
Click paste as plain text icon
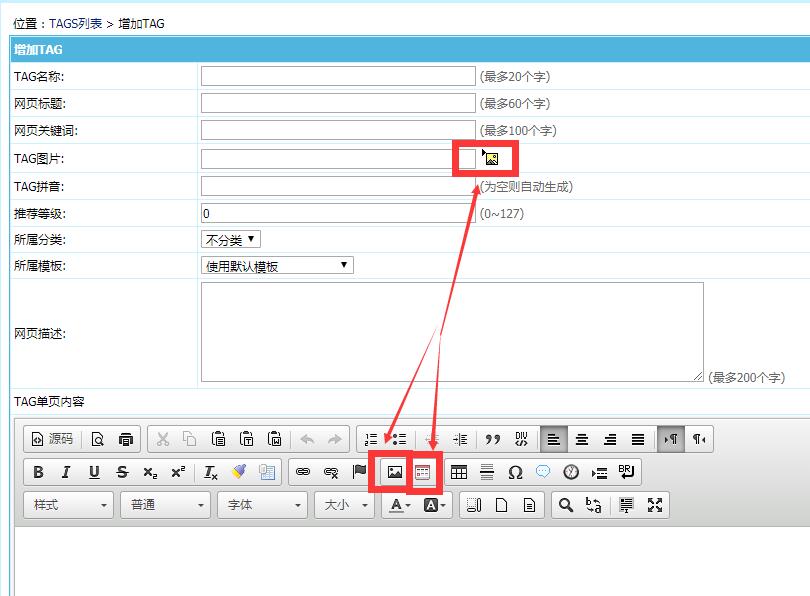click(246, 439)
